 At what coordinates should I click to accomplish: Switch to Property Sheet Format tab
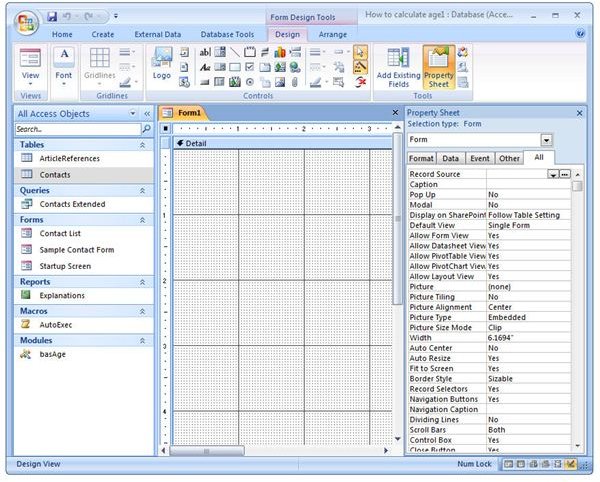pyautogui.click(x=421, y=158)
